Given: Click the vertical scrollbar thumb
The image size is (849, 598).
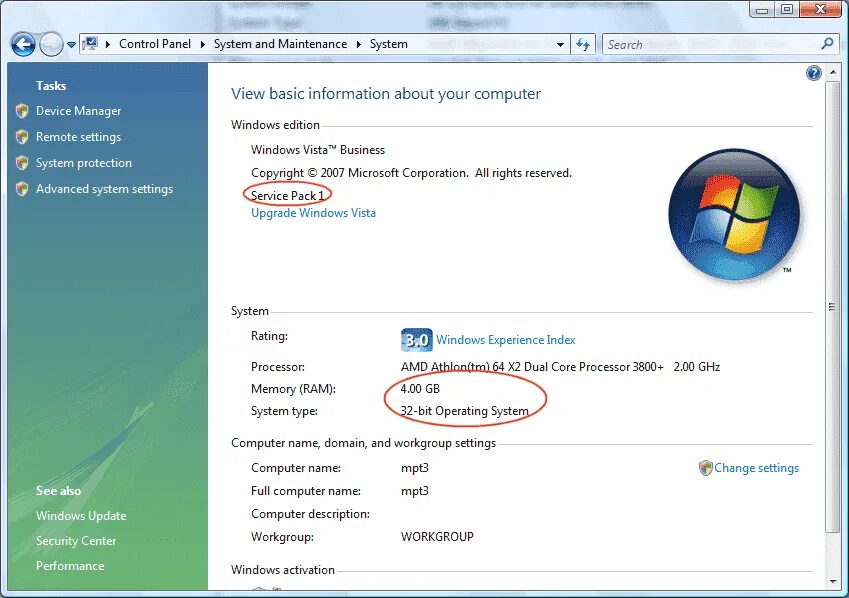Looking at the screenshot, I should pos(832,307).
